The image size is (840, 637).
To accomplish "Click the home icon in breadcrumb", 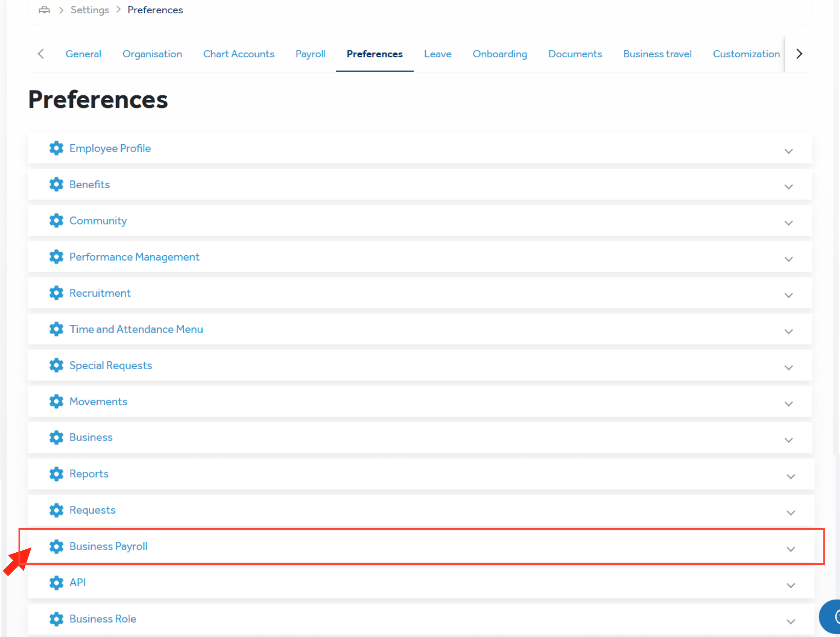I will tap(44, 10).
